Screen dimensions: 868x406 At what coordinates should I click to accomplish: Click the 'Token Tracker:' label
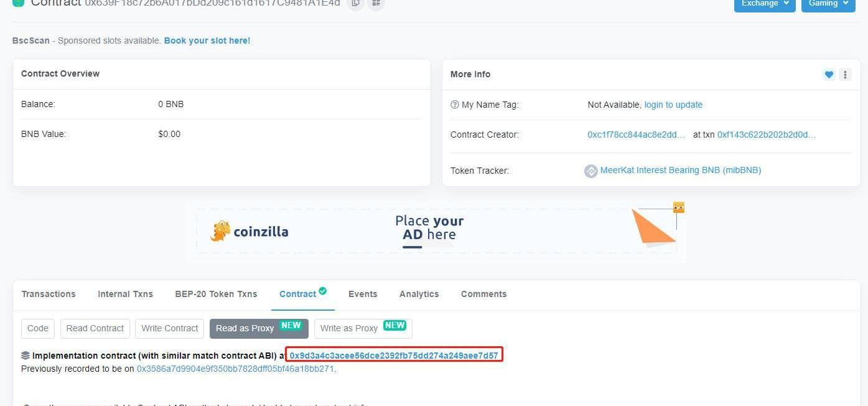(480, 171)
